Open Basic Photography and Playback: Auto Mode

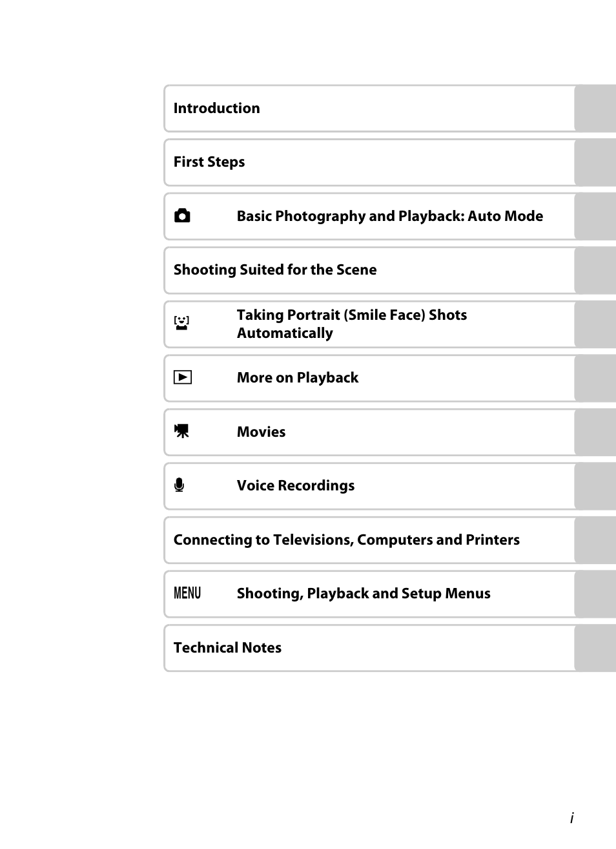tap(389, 216)
